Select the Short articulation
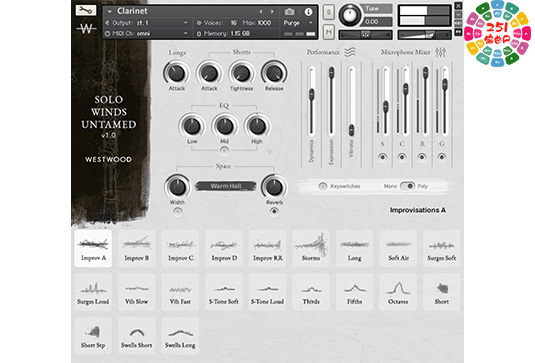 tap(442, 292)
